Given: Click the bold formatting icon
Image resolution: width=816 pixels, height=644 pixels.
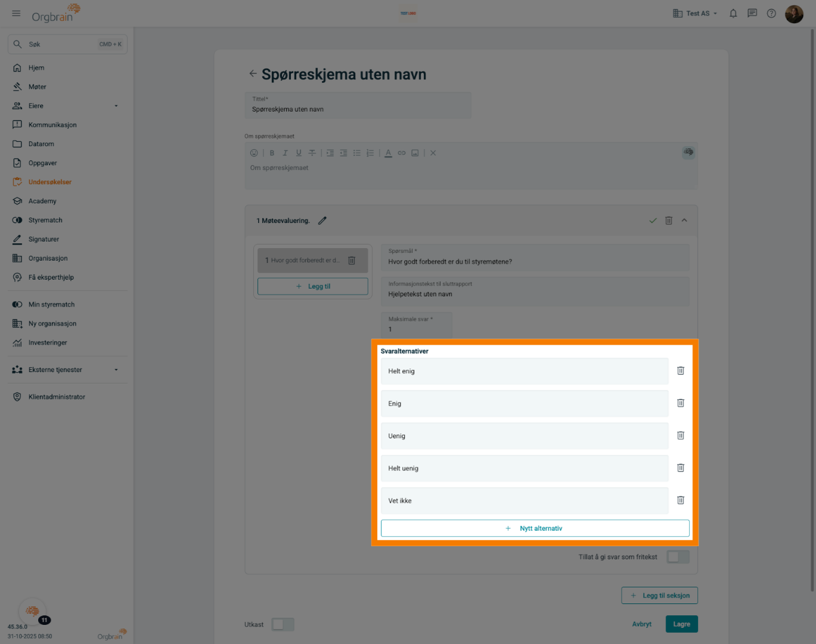Looking at the screenshot, I should [x=272, y=153].
